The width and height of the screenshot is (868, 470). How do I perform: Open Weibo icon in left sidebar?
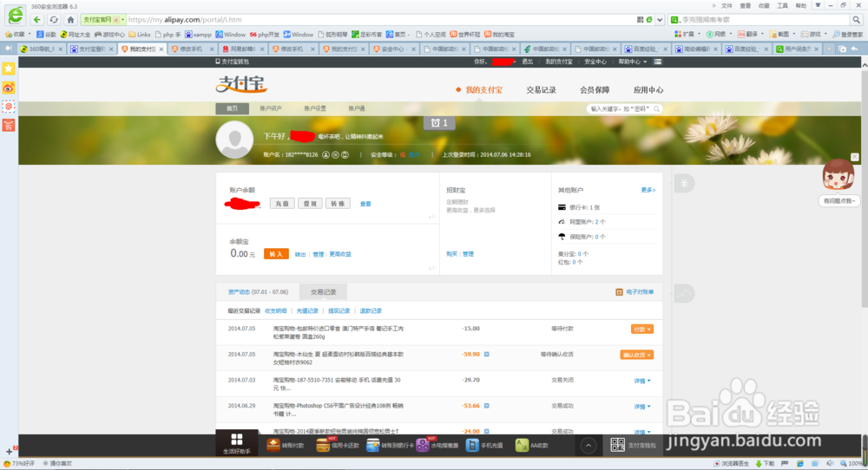tap(9, 88)
